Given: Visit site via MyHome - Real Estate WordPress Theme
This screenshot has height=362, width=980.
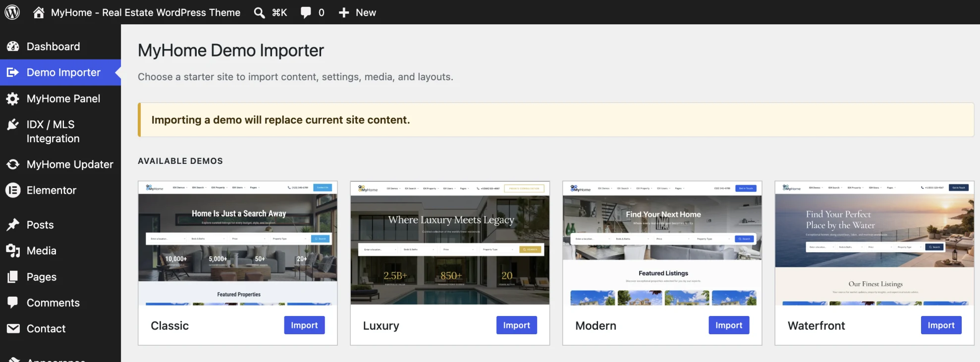Looking at the screenshot, I should pyautogui.click(x=146, y=12).
